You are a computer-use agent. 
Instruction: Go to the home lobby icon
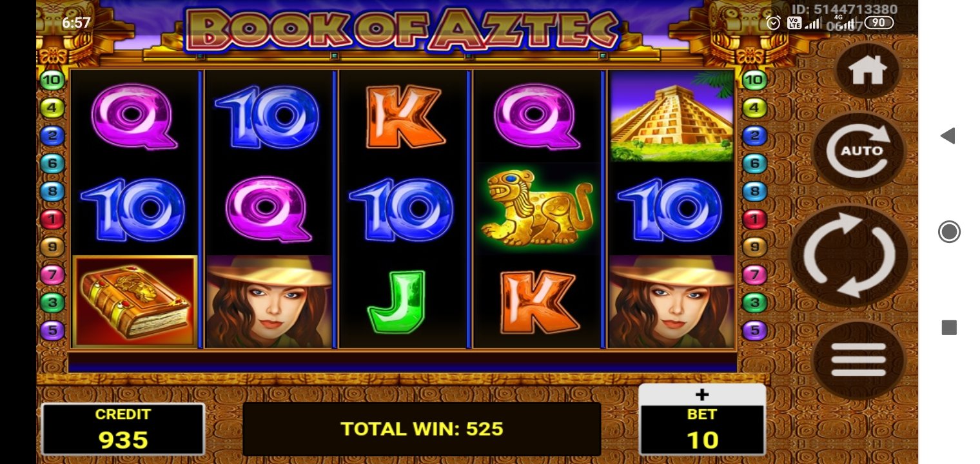tap(867, 70)
